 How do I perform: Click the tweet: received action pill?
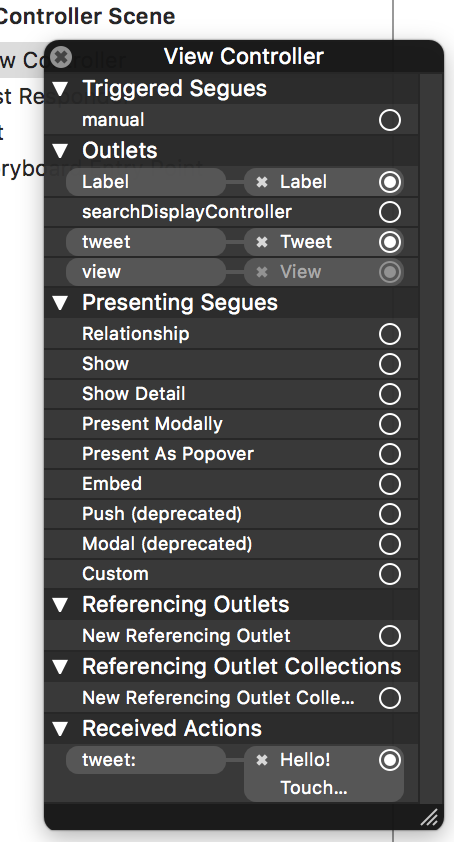point(146,760)
